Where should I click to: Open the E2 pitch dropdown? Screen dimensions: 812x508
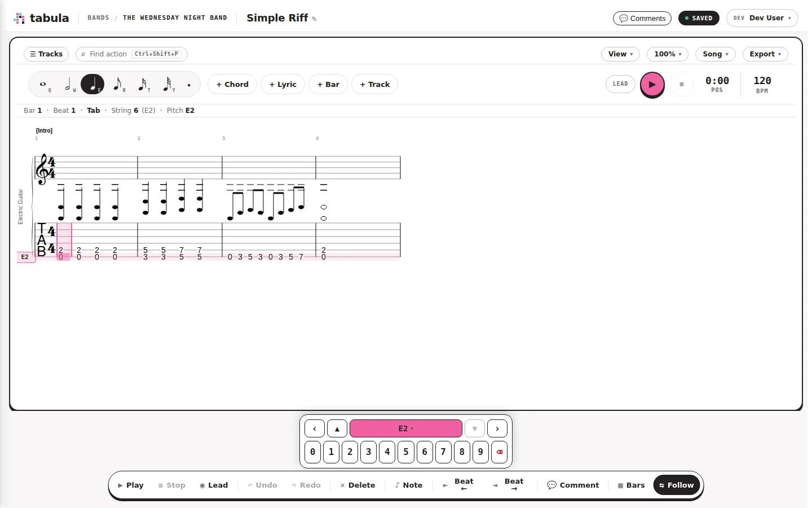406,428
